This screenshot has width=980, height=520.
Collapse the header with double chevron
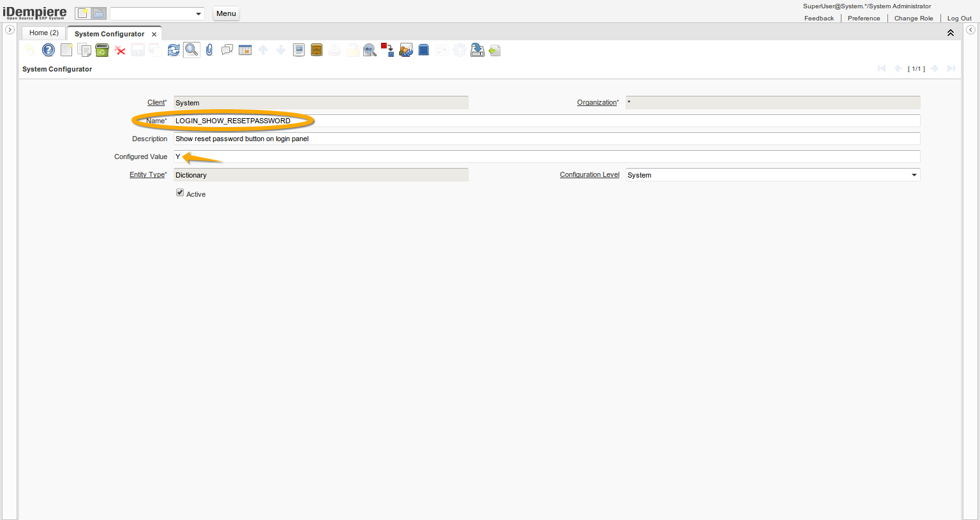coord(950,33)
